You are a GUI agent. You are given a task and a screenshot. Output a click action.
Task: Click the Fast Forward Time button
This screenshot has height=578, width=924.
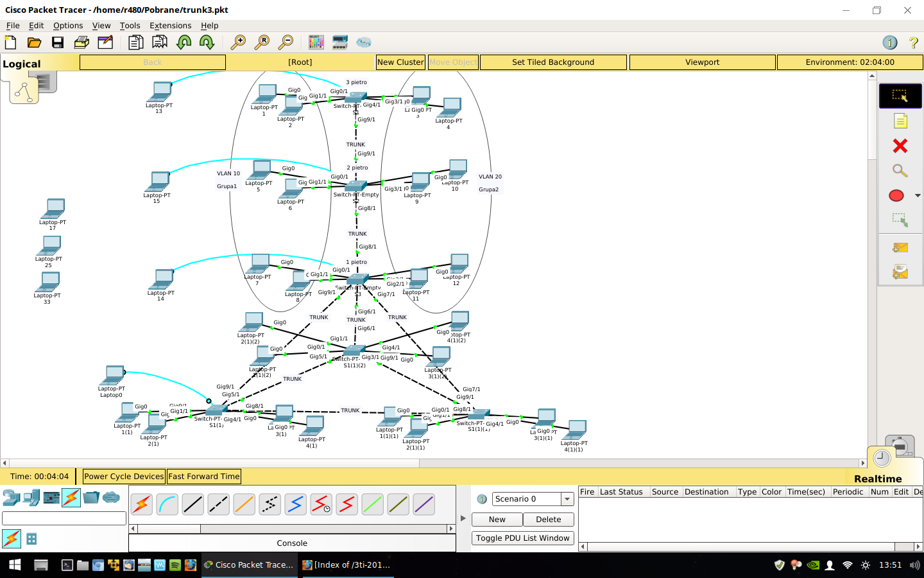point(203,477)
